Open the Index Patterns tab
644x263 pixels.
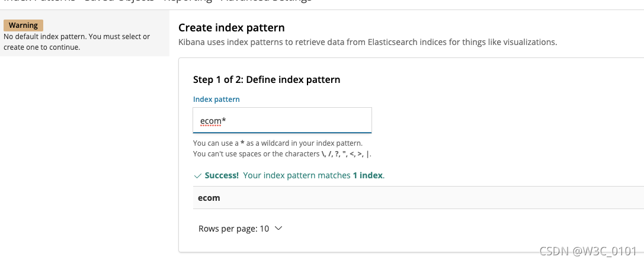pos(39,1)
